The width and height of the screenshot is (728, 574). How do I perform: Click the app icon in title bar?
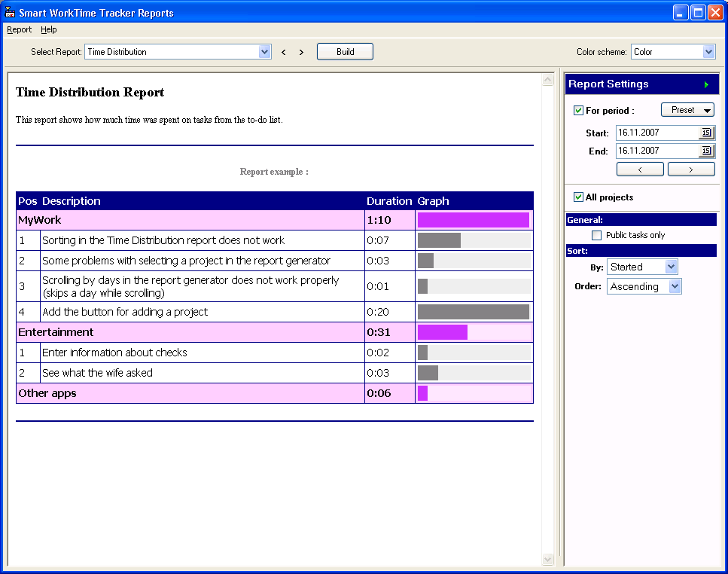(10, 12)
